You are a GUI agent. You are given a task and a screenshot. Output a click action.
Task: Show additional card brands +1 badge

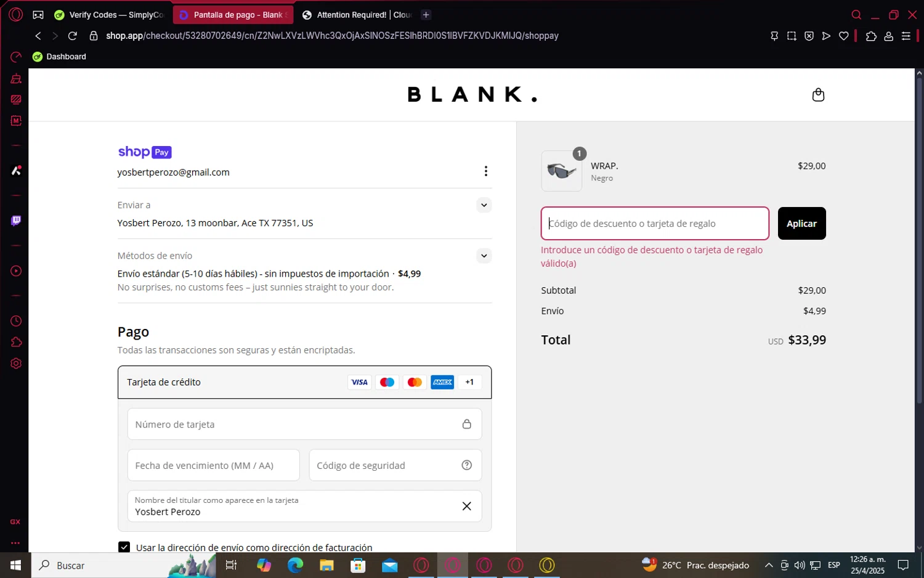[469, 382]
